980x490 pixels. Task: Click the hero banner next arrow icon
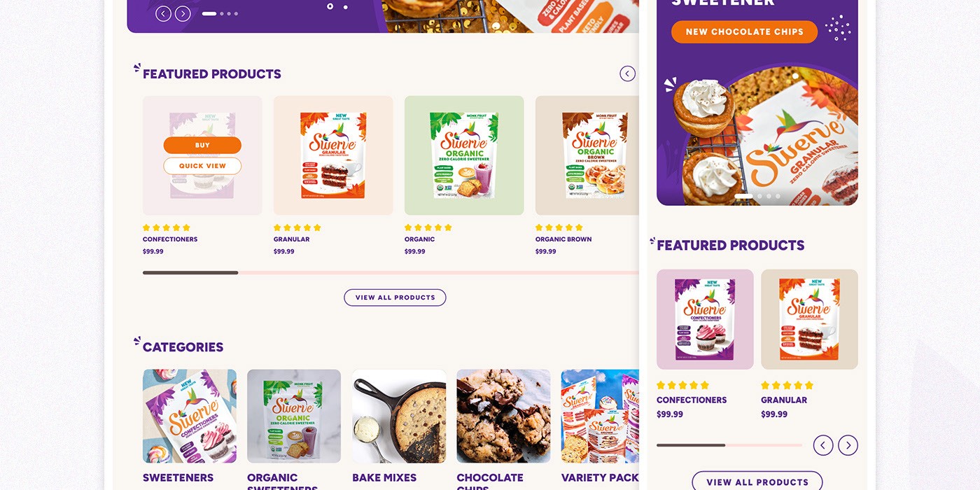click(183, 13)
